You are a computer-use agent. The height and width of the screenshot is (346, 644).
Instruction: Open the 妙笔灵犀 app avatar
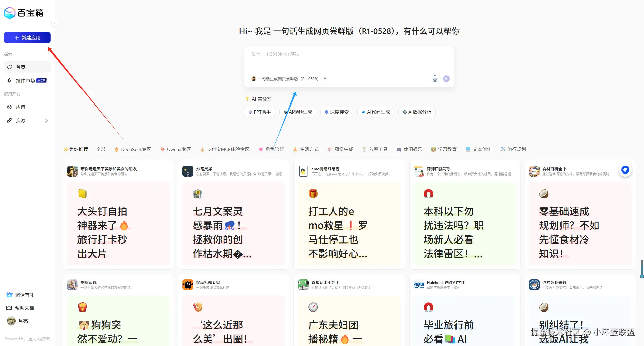point(188,171)
